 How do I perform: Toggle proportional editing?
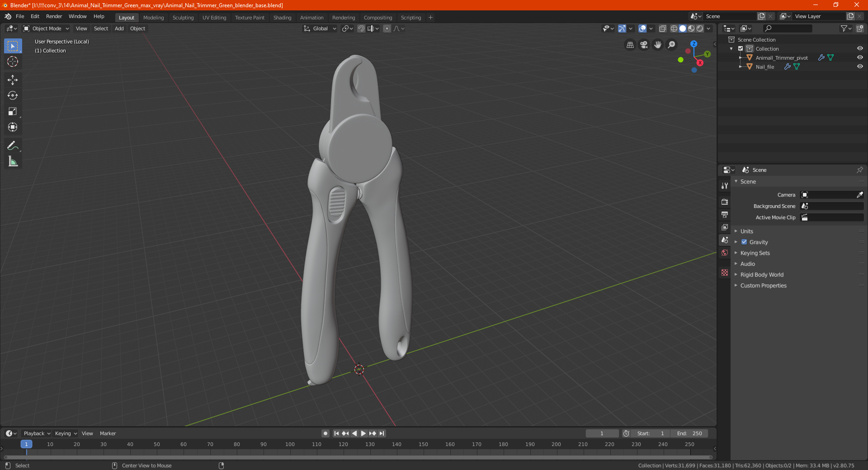click(x=387, y=28)
